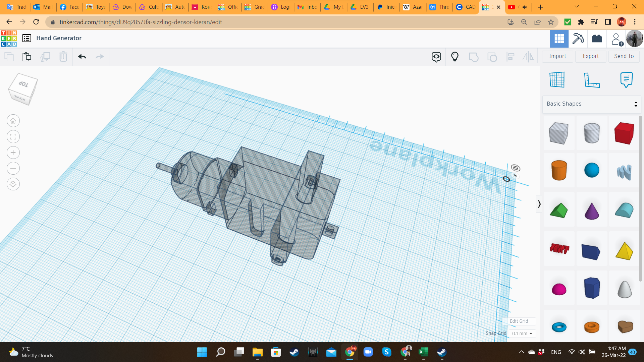Click the Fit all in view icon
Screen dimensions: 644x362
[13, 137]
